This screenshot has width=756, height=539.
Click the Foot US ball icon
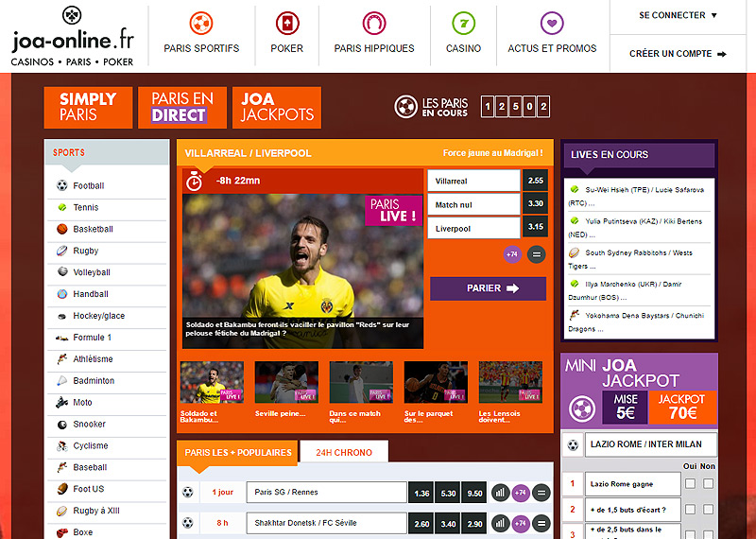[62, 489]
